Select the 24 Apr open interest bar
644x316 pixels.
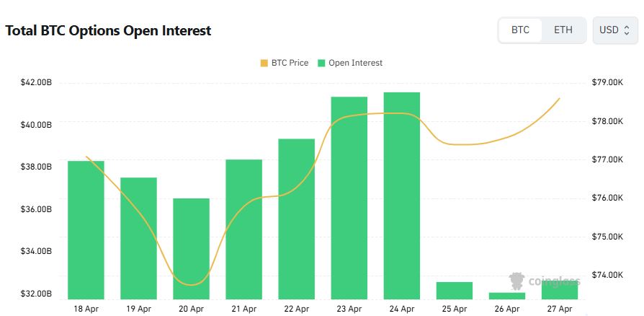(x=402, y=196)
